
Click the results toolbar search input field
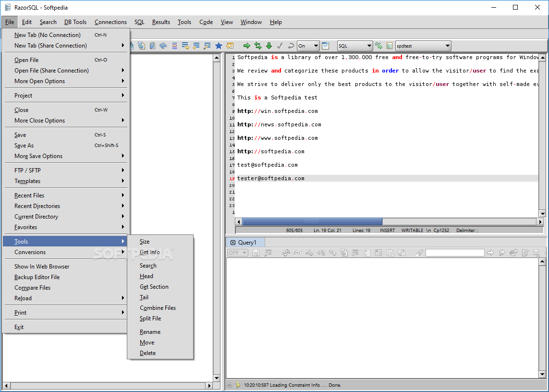click(455, 253)
